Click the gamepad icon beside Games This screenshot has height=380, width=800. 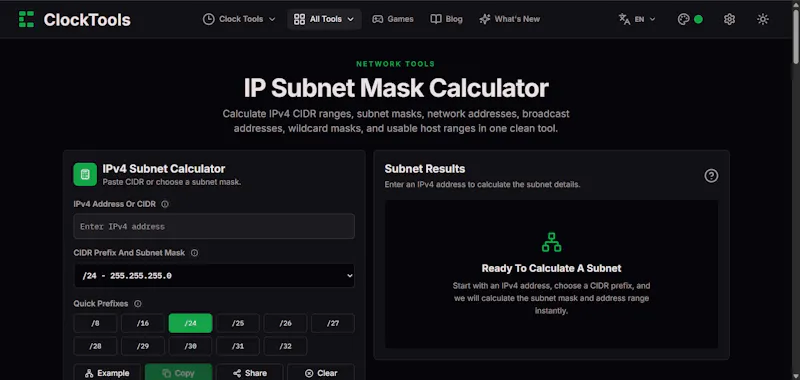378,19
